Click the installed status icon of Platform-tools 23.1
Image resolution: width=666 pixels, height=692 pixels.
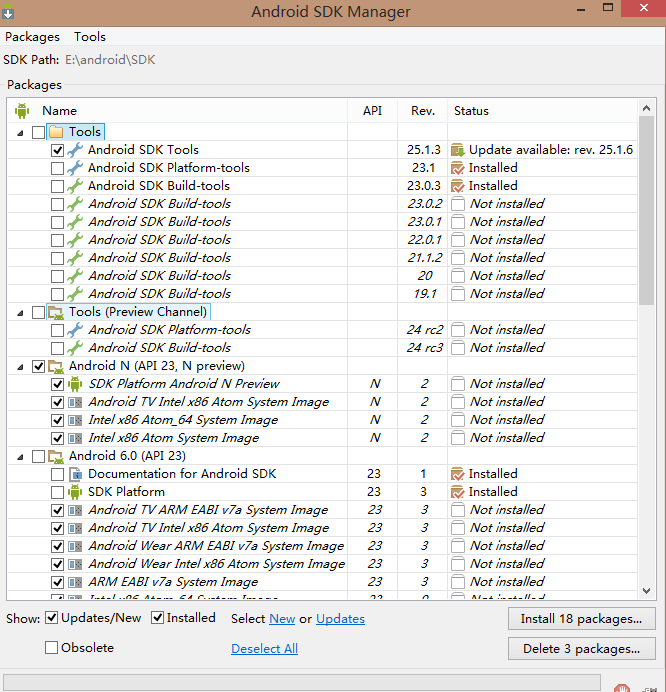tap(458, 168)
